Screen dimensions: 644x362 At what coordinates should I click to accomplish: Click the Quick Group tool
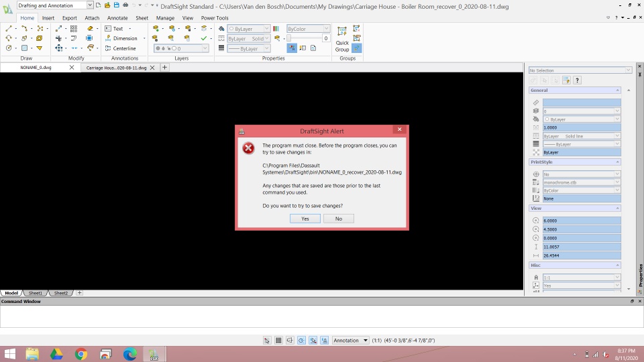(342, 40)
